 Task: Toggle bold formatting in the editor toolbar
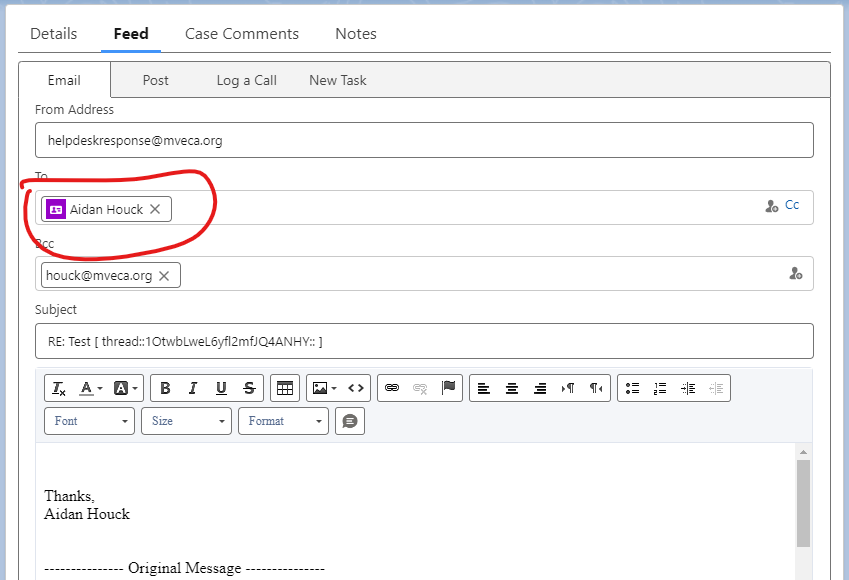166,388
